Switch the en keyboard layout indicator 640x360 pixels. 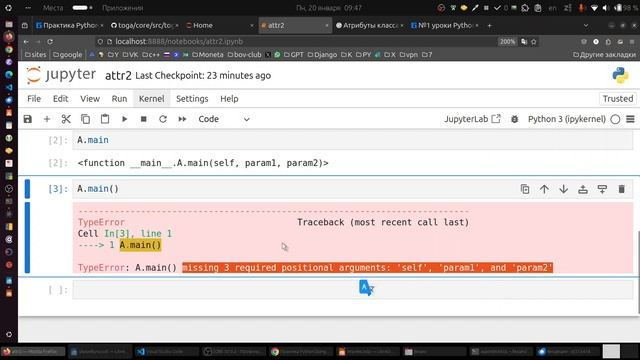tap(552, 8)
